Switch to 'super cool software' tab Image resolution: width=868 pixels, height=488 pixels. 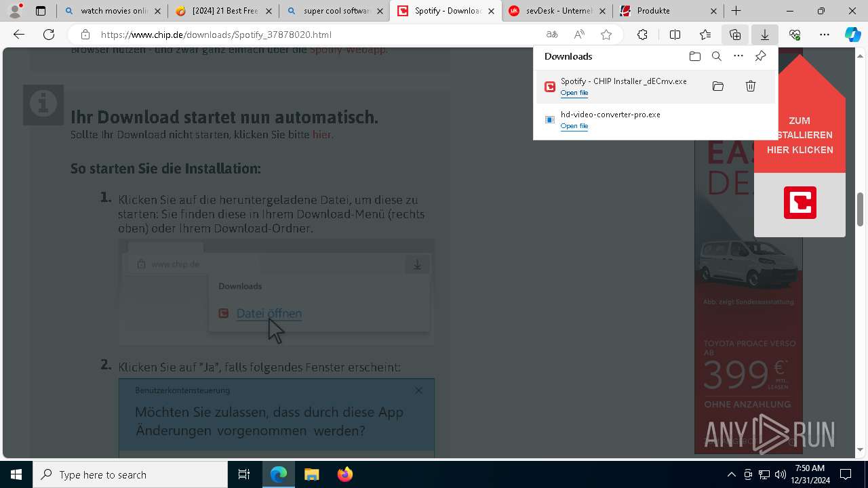click(334, 11)
